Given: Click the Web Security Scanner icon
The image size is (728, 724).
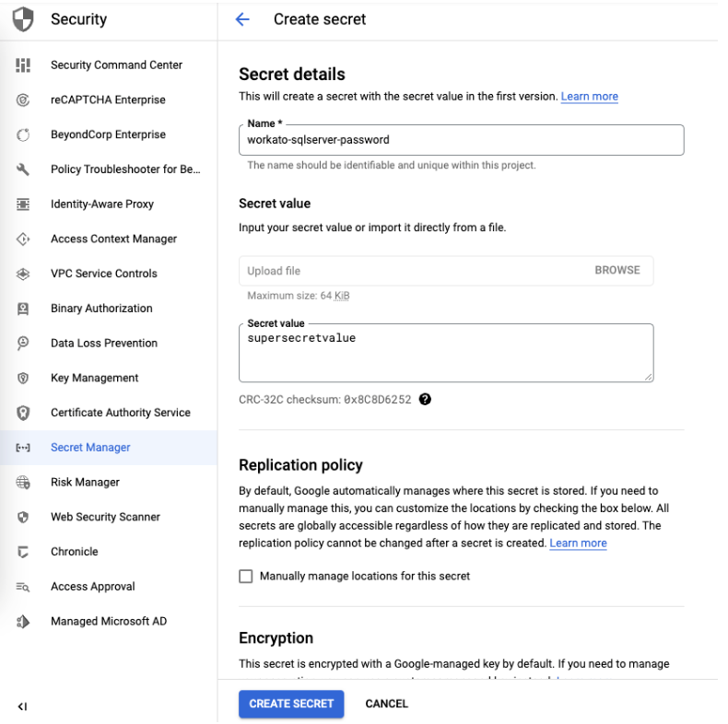Looking at the screenshot, I should pyautogui.click(x=24, y=518).
